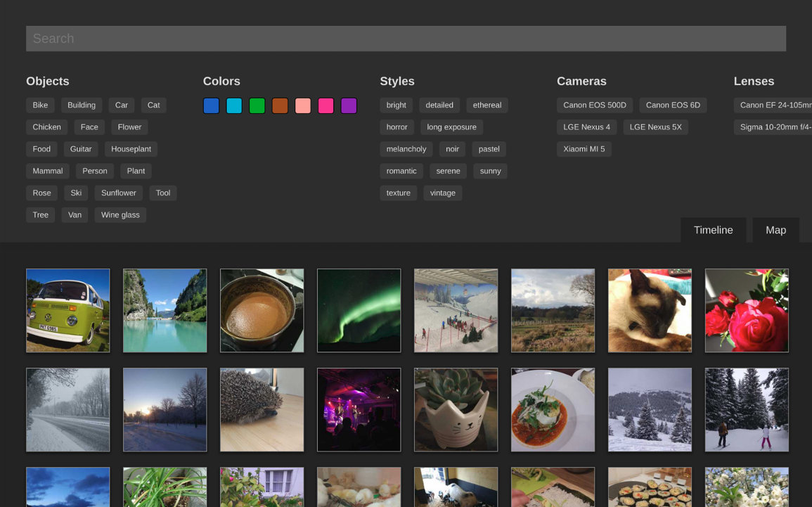This screenshot has height=507, width=812.
Task: Open the red roses photo
Action: 747,310
